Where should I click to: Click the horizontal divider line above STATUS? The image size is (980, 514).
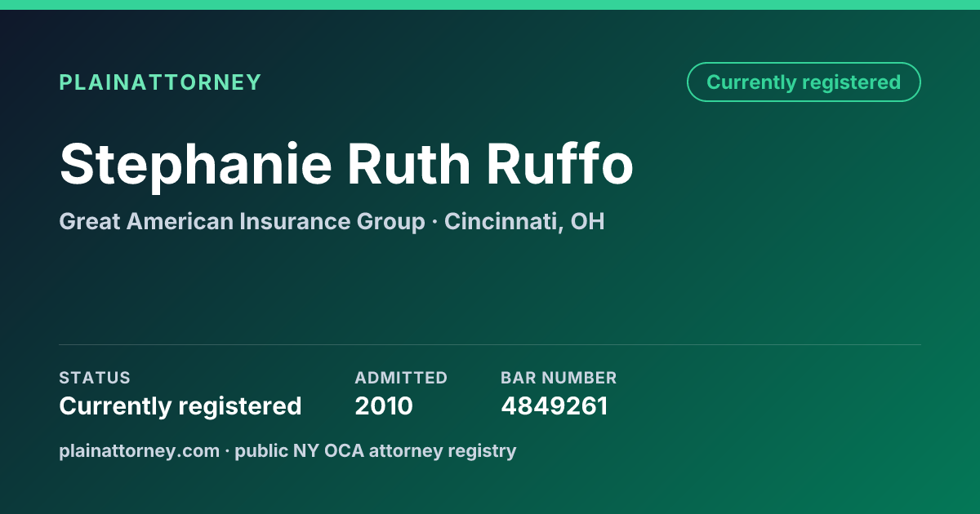pos(490,344)
